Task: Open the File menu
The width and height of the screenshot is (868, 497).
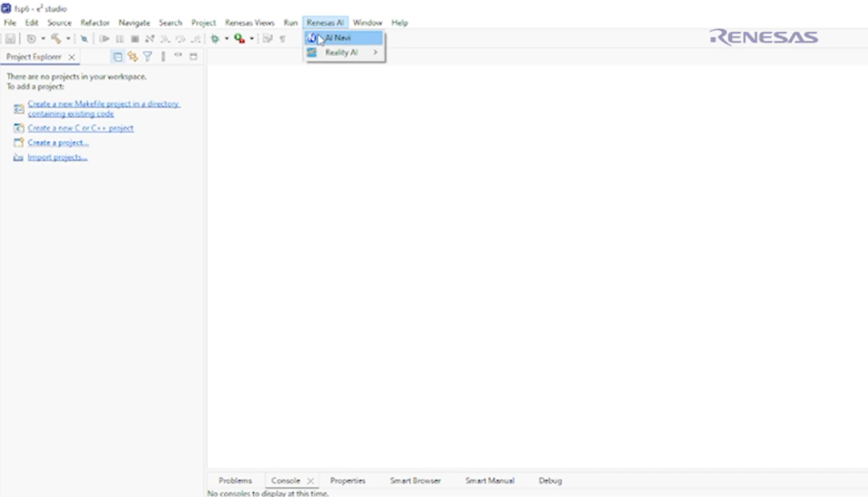Action: [10, 22]
